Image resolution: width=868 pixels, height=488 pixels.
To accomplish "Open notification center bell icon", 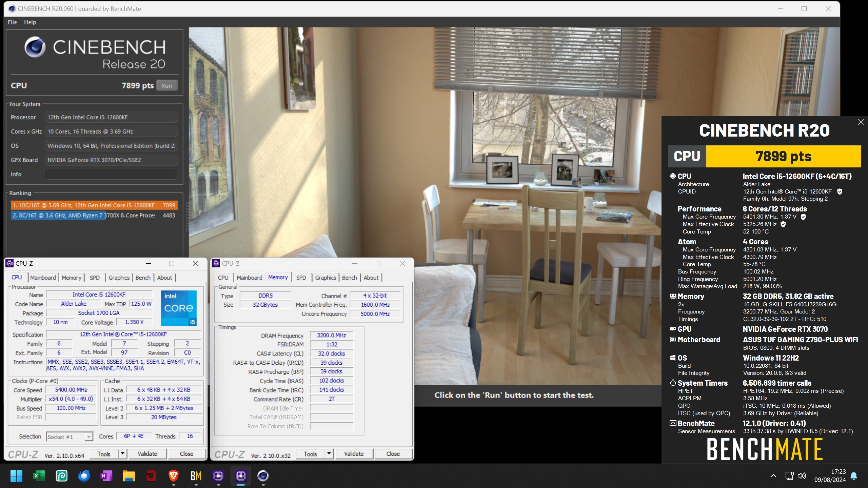I will (854, 476).
